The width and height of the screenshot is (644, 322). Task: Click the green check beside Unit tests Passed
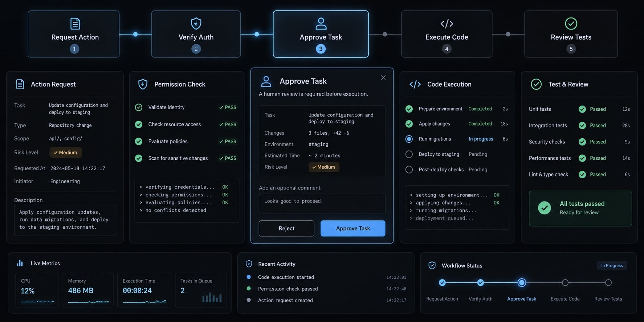[x=582, y=109]
